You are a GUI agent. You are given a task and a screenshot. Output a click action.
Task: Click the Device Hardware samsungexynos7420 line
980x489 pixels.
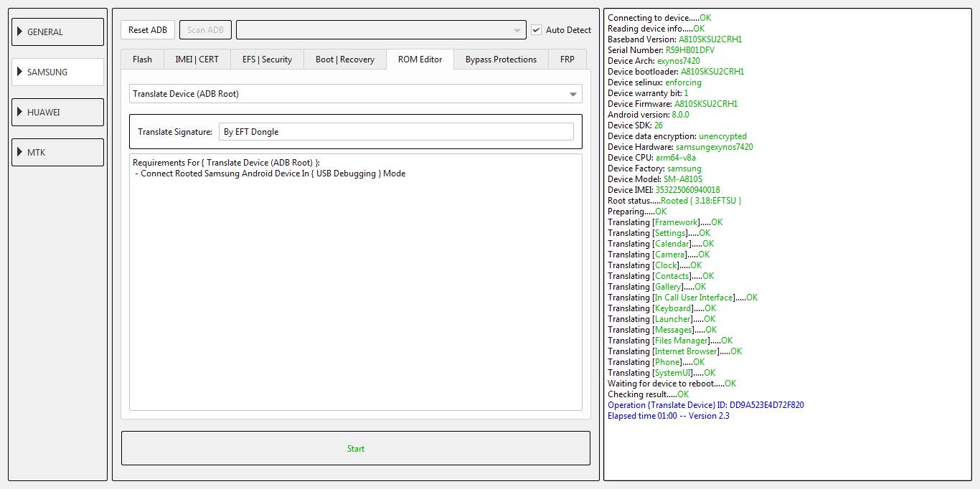(x=680, y=147)
